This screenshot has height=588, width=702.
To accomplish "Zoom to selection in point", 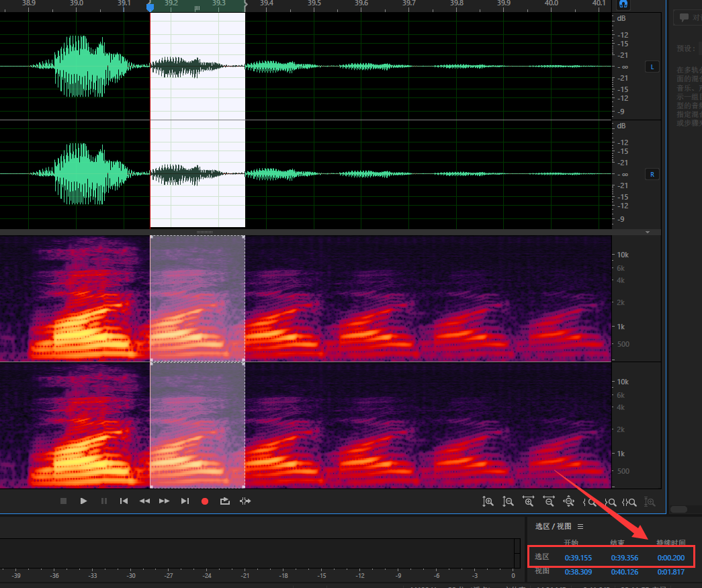I will tap(589, 502).
